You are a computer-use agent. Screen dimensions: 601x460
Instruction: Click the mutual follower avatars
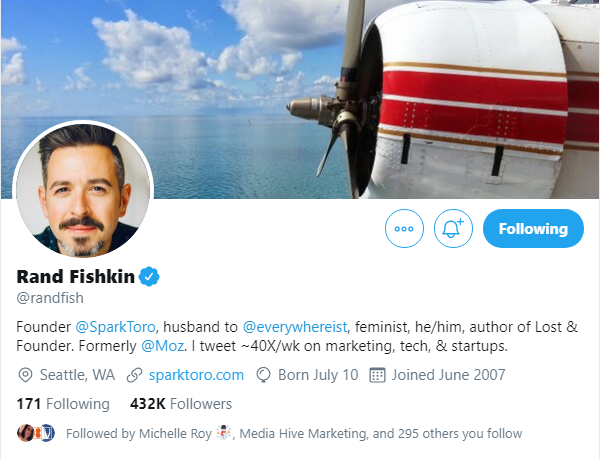(36, 433)
